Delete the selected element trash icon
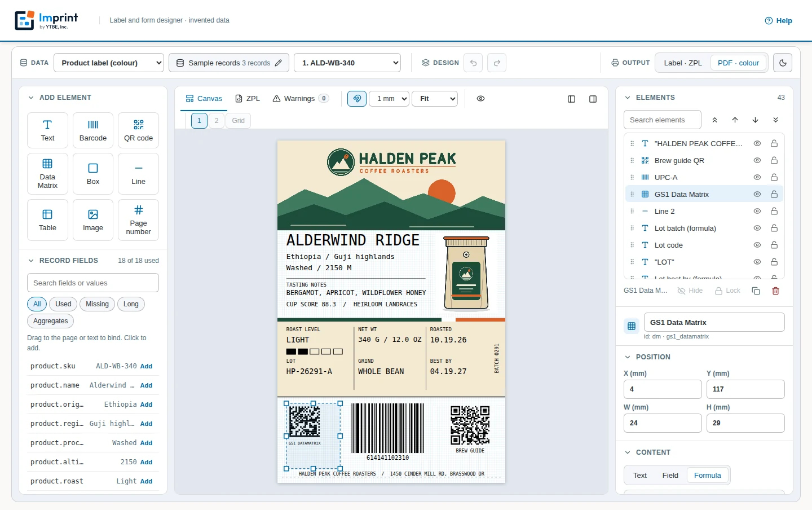Image resolution: width=812 pixels, height=510 pixels. tap(775, 291)
